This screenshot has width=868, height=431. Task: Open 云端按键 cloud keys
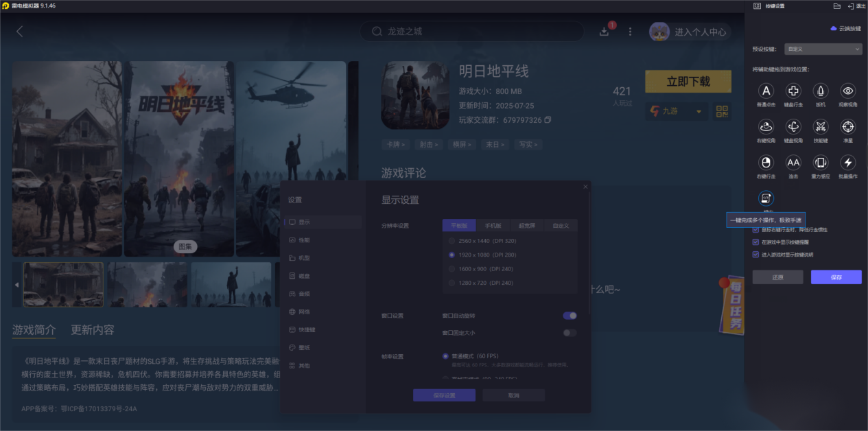tap(845, 29)
